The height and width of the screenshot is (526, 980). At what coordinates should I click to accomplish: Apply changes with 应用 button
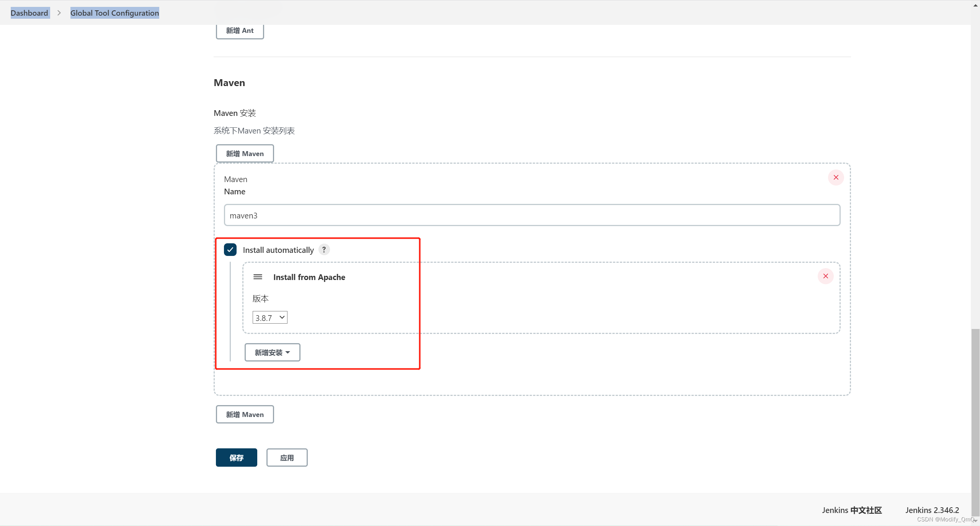click(x=287, y=458)
